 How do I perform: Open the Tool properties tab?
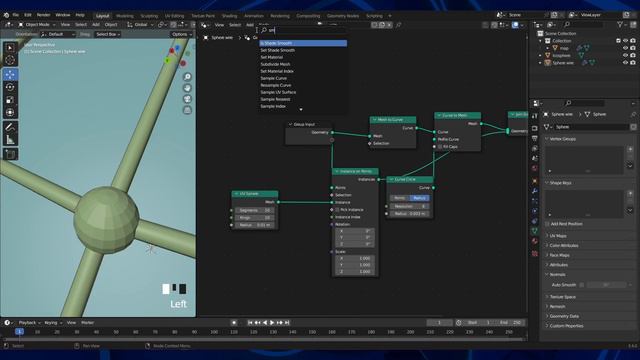pyautogui.click(x=535, y=116)
